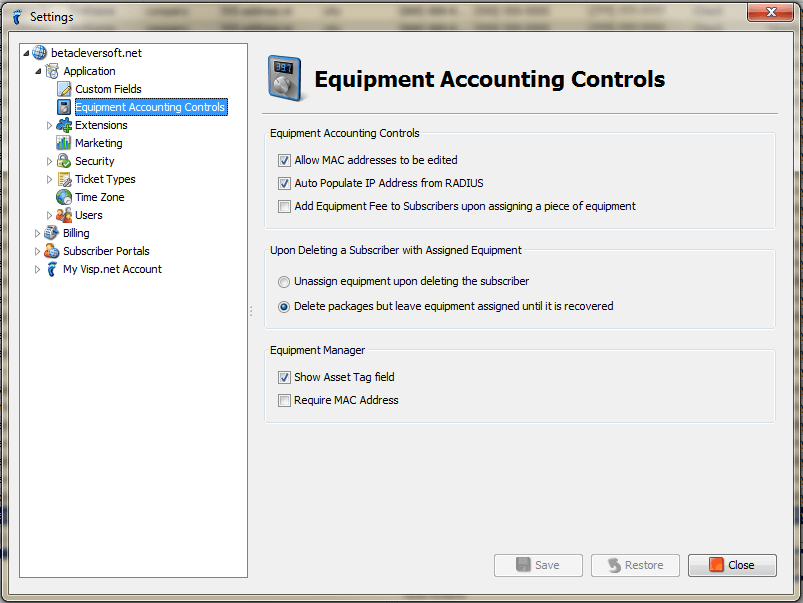This screenshot has width=803, height=603.
Task: Click the Subscriber Portals icon
Action: point(51,251)
